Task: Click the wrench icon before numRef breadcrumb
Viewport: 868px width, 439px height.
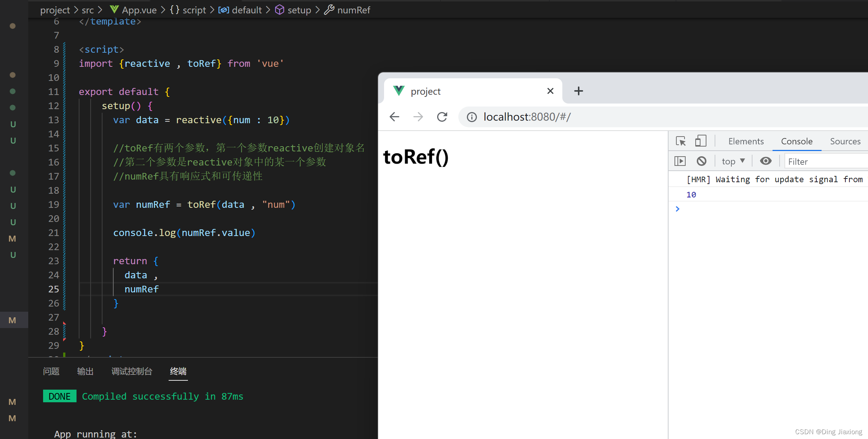Action: tap(329, 10)
